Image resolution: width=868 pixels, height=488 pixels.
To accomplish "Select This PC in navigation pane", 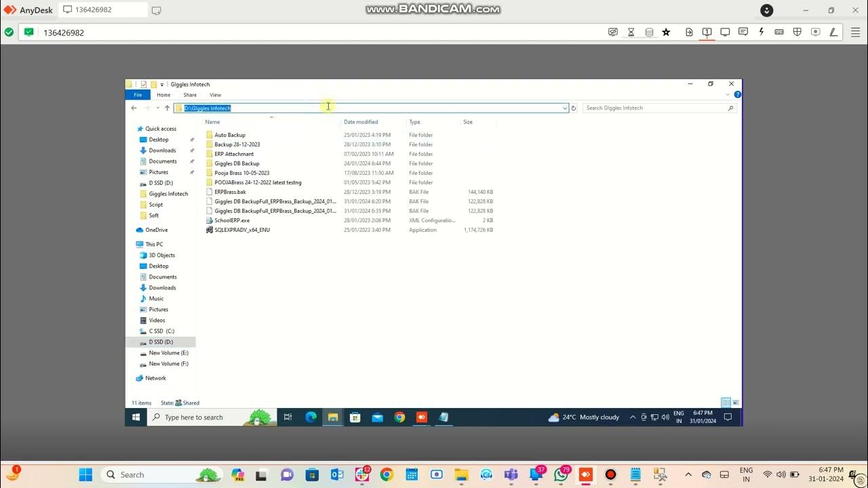I will [x=154, y=244].
